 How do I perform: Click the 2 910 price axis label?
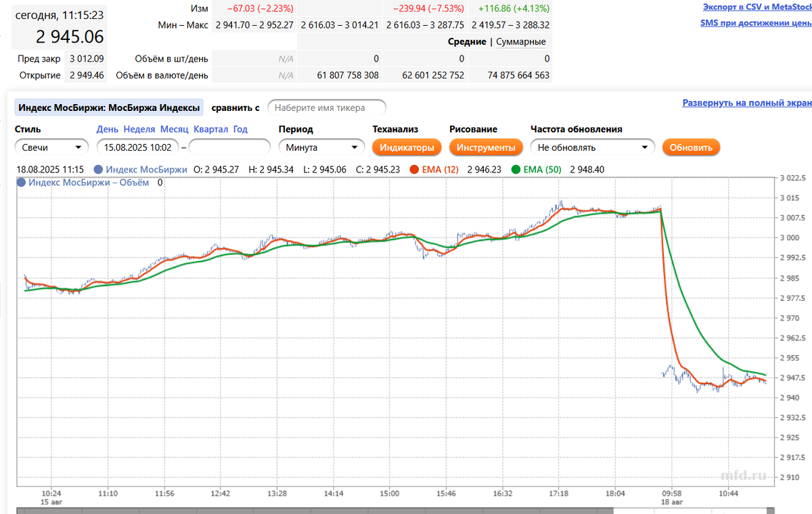(789, 477)
